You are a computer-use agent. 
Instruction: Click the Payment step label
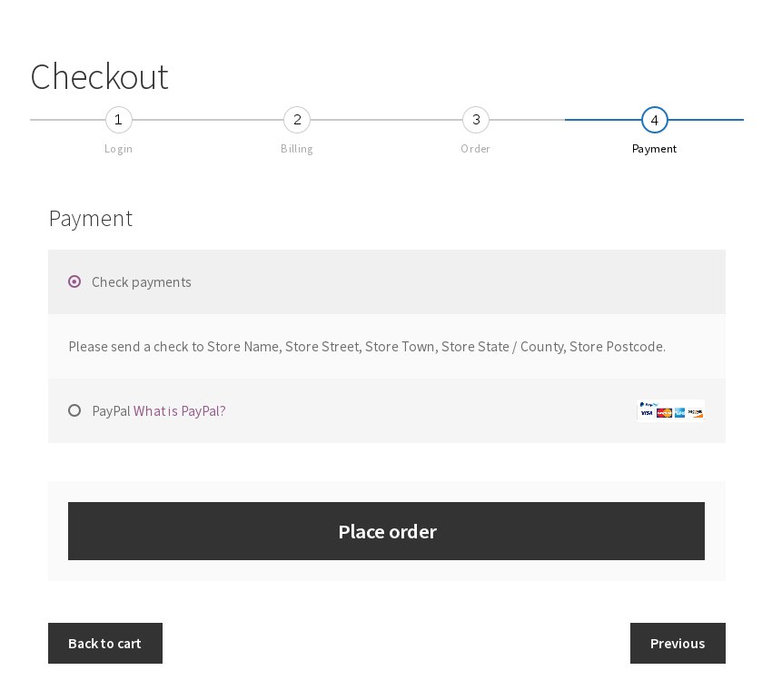click(x=654, y=149)
